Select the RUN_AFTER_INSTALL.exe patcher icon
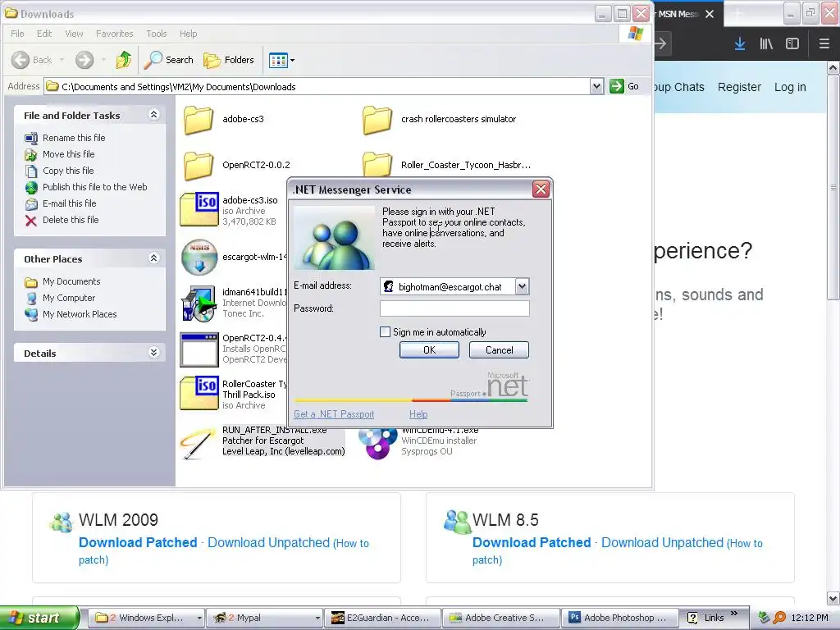The image size is (840, 630). pos(198,444)
